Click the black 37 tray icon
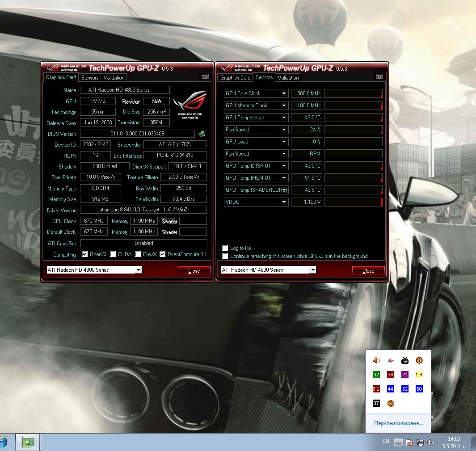 pos(376,403)
